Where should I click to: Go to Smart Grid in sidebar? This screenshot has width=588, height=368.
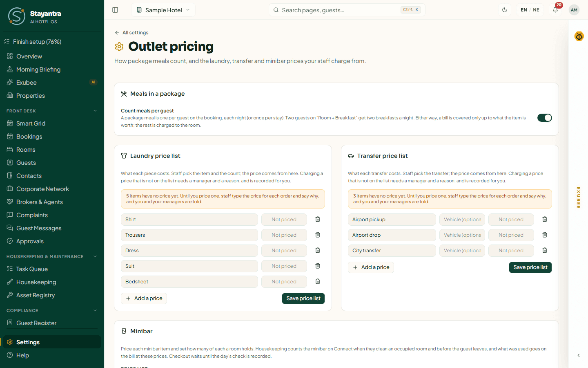click(52, 123)
